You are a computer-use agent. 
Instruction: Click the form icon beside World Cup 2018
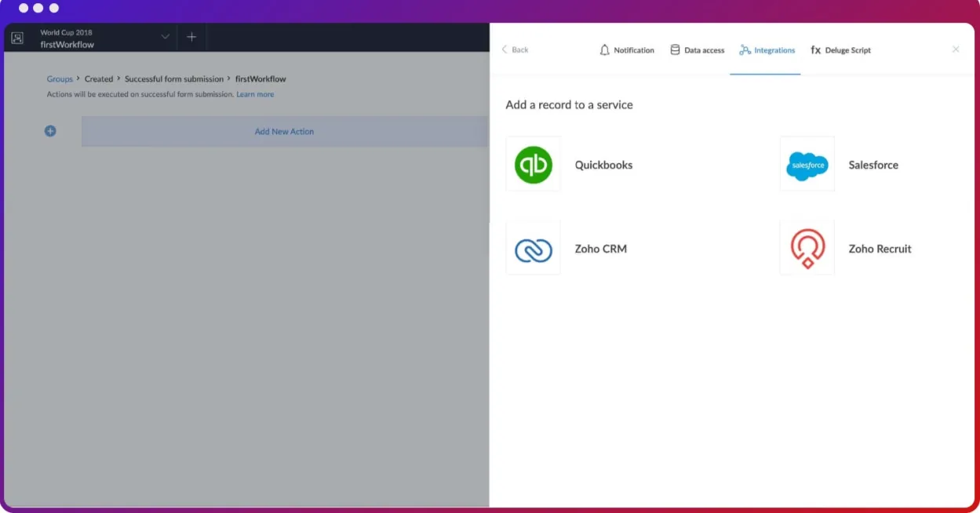click(x=17, y=38)
